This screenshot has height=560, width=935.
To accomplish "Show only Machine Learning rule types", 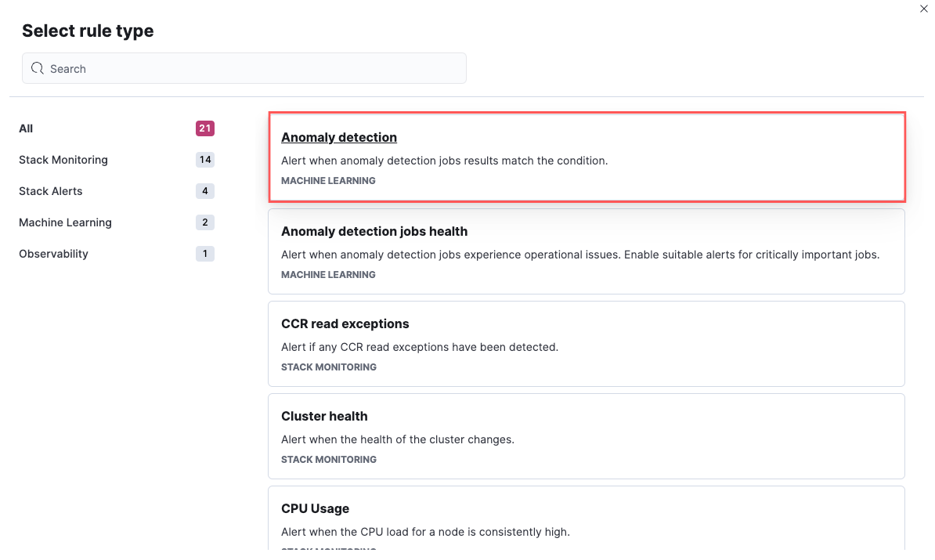I will tap(65, 222).
